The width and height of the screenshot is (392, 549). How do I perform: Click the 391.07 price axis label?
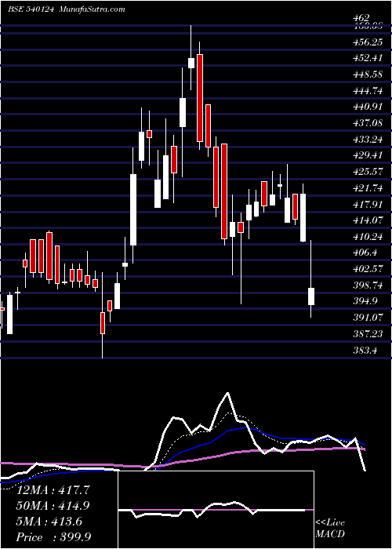[368, 318]
